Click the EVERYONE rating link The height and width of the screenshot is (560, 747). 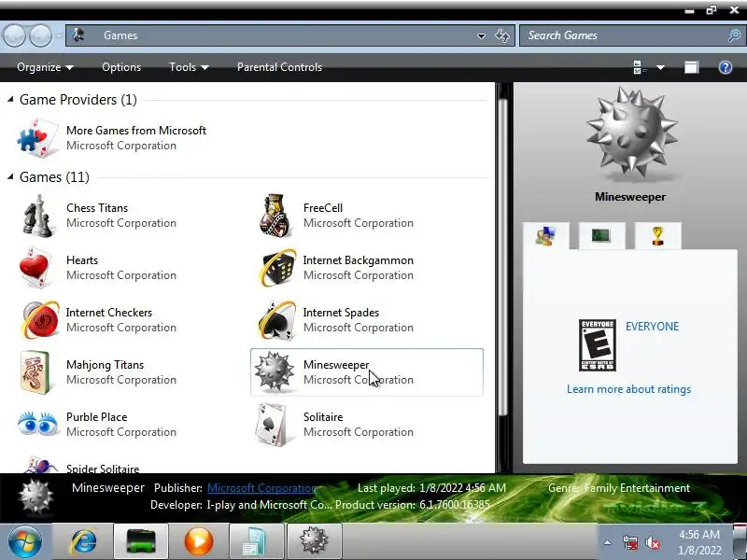pyautogui.click(x=652, y=327)
